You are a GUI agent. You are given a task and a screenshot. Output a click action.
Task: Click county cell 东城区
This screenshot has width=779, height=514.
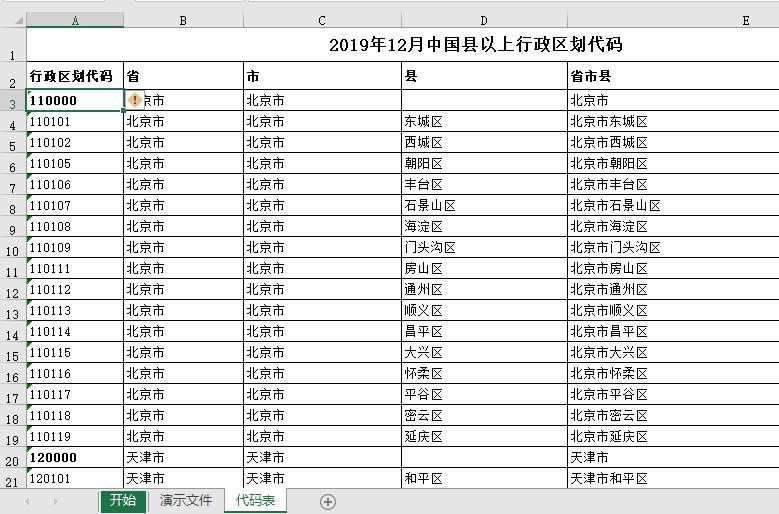484,121
